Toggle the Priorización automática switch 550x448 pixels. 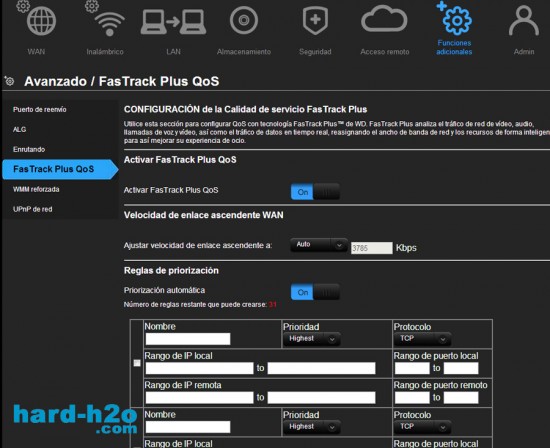click(315, 292)
